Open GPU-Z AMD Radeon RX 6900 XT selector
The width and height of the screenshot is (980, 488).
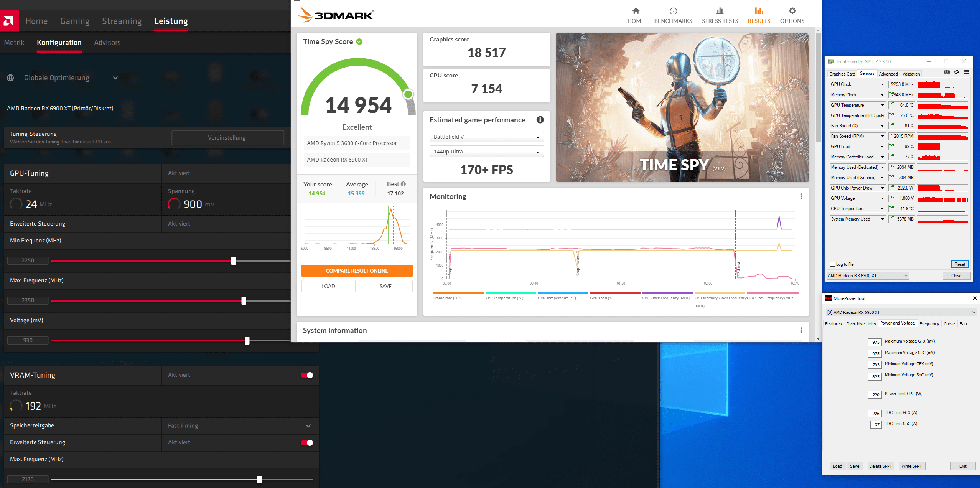tap(868, 276)
